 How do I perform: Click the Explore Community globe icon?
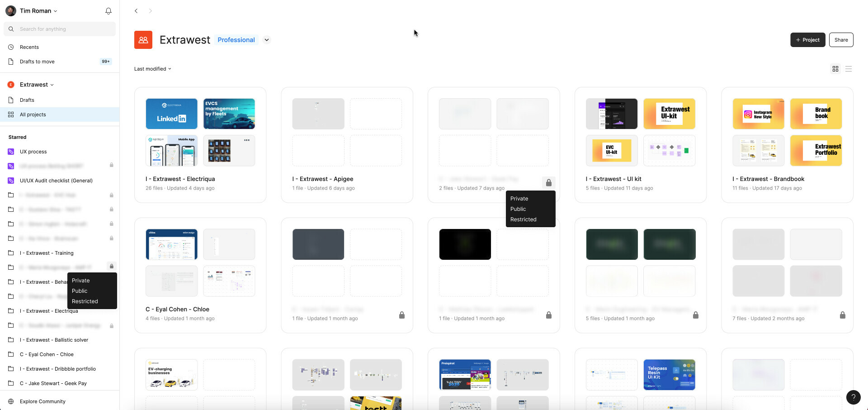click(x=11, y=401)
